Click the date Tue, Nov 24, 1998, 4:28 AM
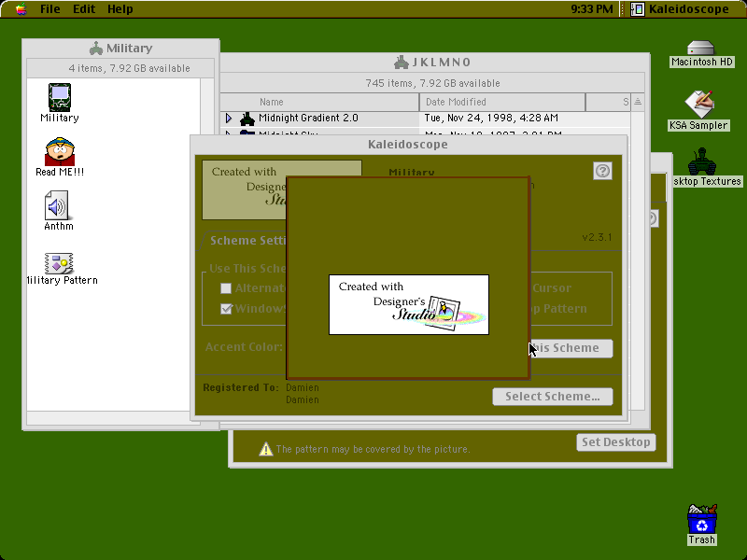 491,119
